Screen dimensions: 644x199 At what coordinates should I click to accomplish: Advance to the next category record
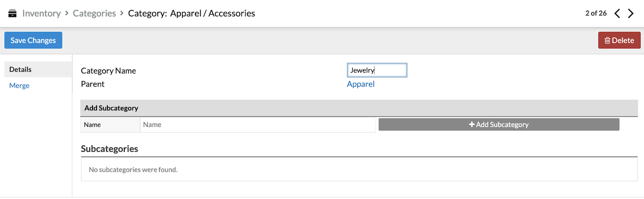click(631, 13)
